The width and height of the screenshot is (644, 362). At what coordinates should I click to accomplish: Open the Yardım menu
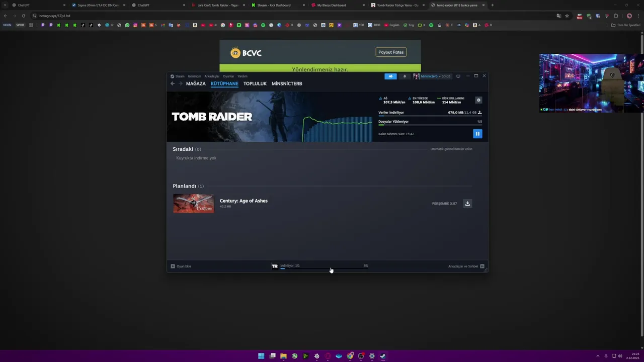pos(243,76)
